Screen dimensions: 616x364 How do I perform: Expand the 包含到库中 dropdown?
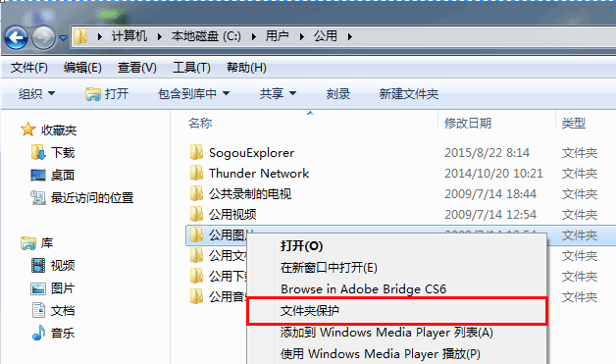[x=193, y=93]
